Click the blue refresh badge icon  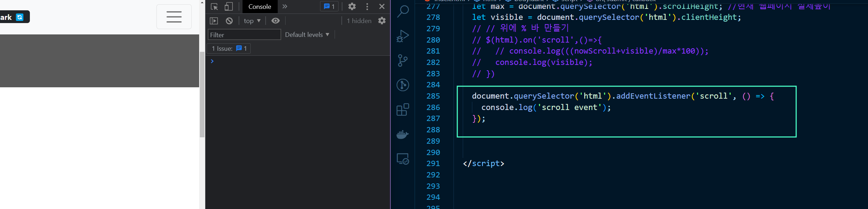tap(20, 17)
